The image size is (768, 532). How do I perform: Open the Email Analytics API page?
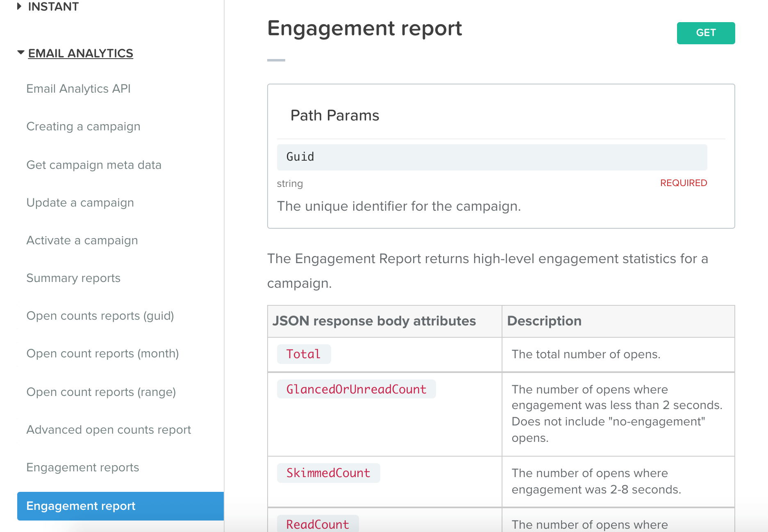pos(78,89)
